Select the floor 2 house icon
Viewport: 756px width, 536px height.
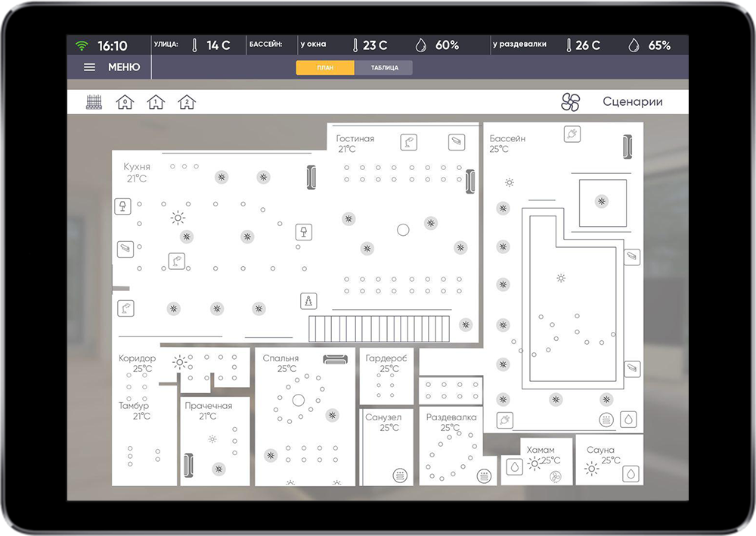pos(186,102)
